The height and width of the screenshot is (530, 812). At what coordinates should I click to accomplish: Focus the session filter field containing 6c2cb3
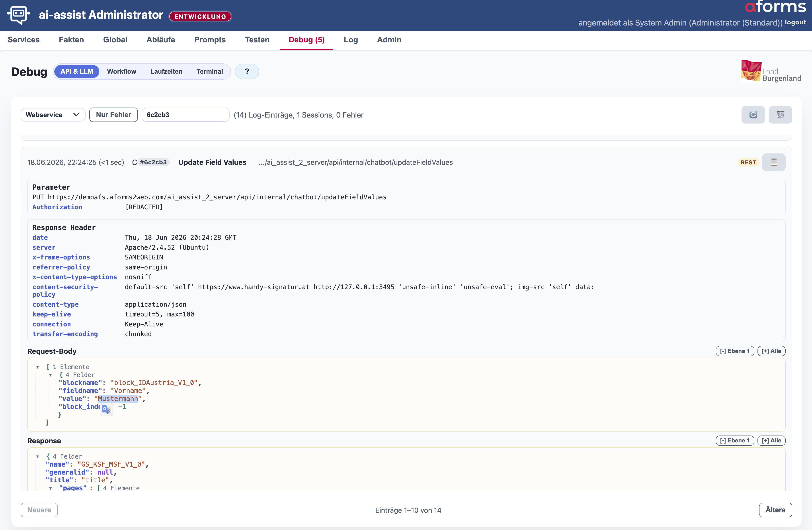pyautogui.click(x=185, y=115)
